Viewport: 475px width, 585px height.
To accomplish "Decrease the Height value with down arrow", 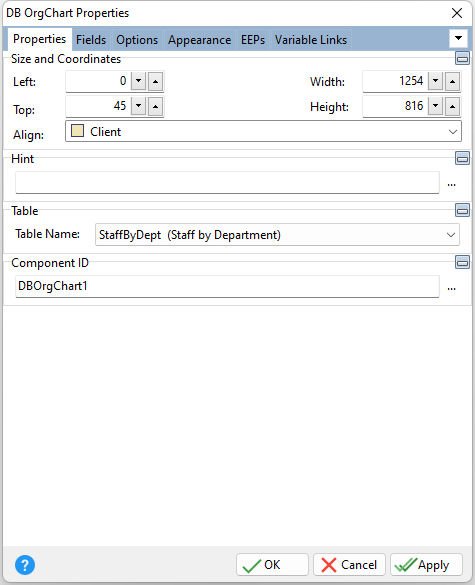I will tap(435, 106).
